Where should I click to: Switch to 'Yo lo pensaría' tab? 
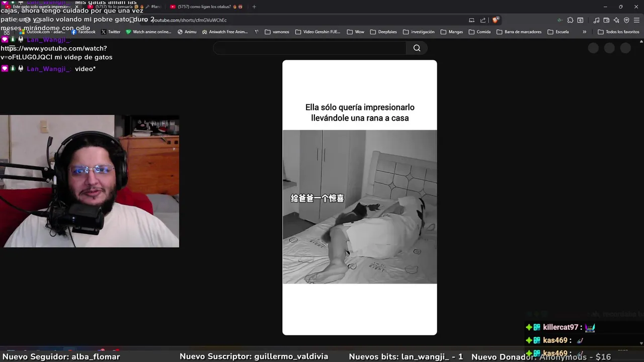[x=123, y=7]
